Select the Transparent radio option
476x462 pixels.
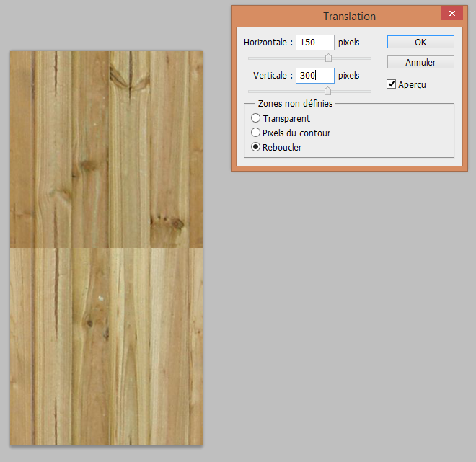[x=255, y=118]
